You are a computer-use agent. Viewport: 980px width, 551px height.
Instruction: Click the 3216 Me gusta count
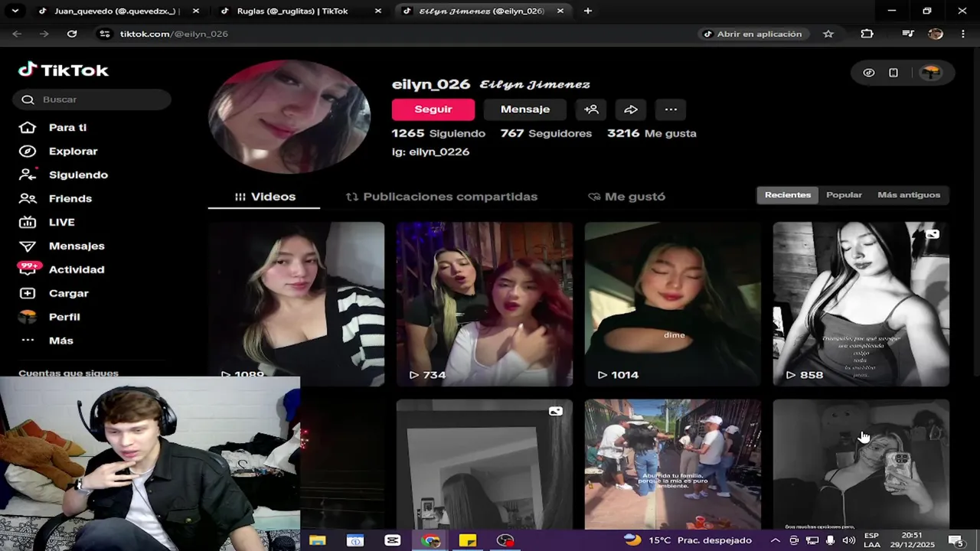[652, 134]
